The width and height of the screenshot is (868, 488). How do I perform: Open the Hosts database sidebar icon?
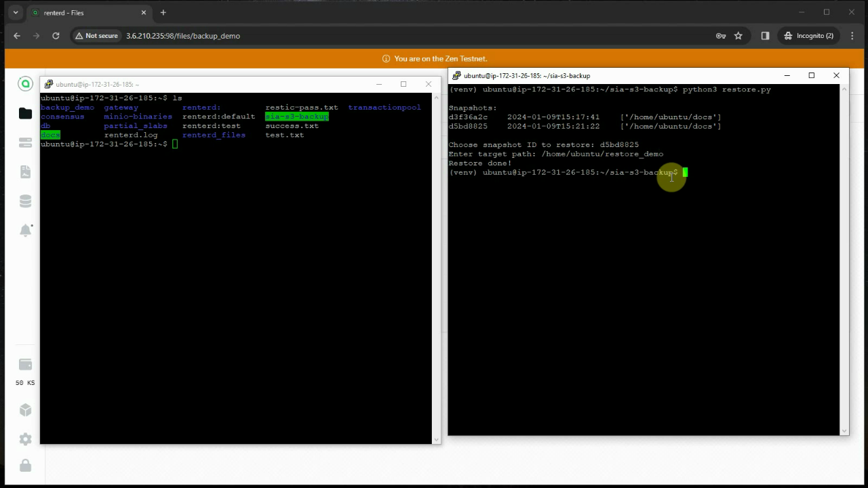point(25,201)
